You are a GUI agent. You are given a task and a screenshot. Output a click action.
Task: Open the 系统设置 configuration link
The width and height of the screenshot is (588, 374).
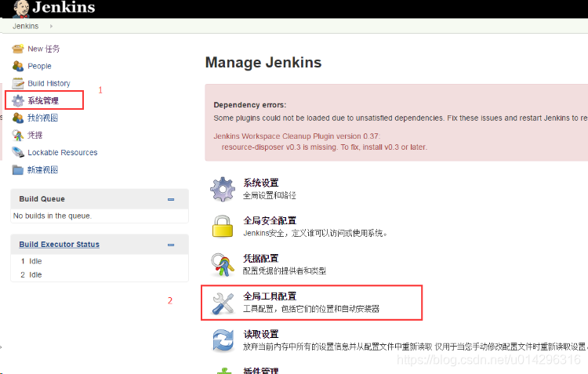point(261,183)
